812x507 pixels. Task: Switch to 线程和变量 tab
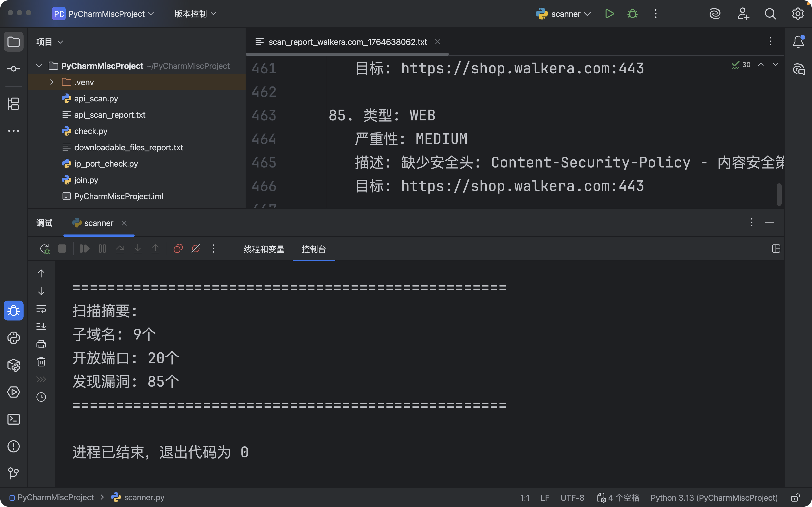[264, 249]
